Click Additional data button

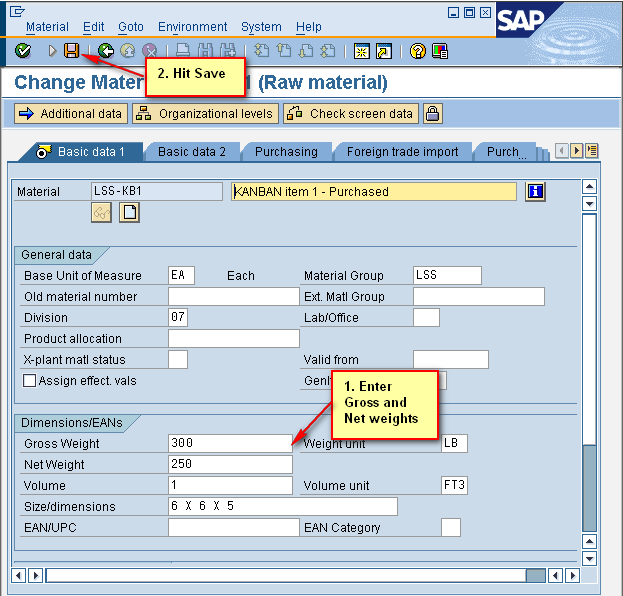tap(71, 114)
